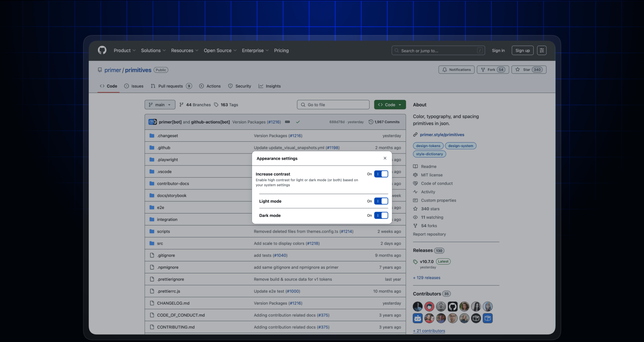Click the Notifications button
Screen dimensions: 644x342
pyautogui.click(x=456, y=70)
